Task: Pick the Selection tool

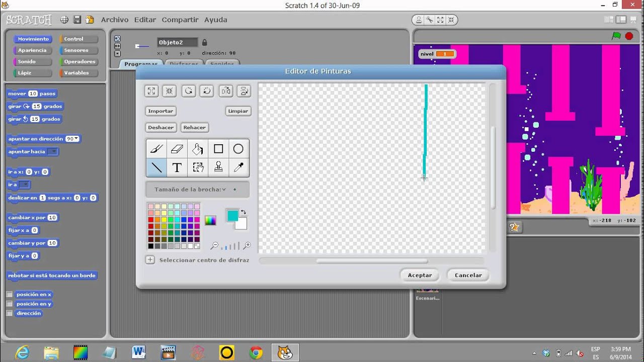Action: (198, 168)
